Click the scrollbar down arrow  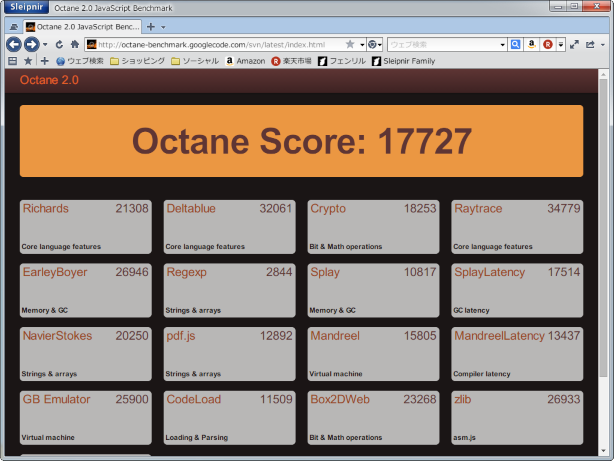coord(603,451)
